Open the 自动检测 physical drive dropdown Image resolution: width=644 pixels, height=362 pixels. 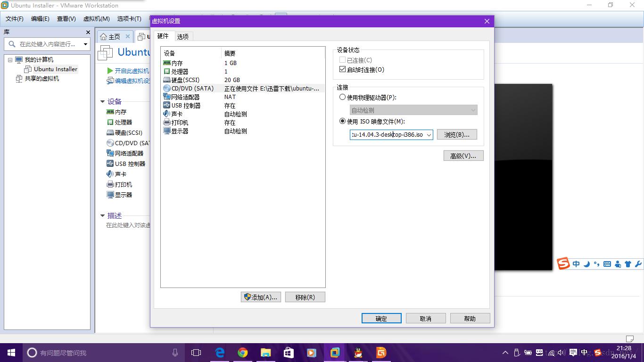pyautogui.click(x=413, y=110)
